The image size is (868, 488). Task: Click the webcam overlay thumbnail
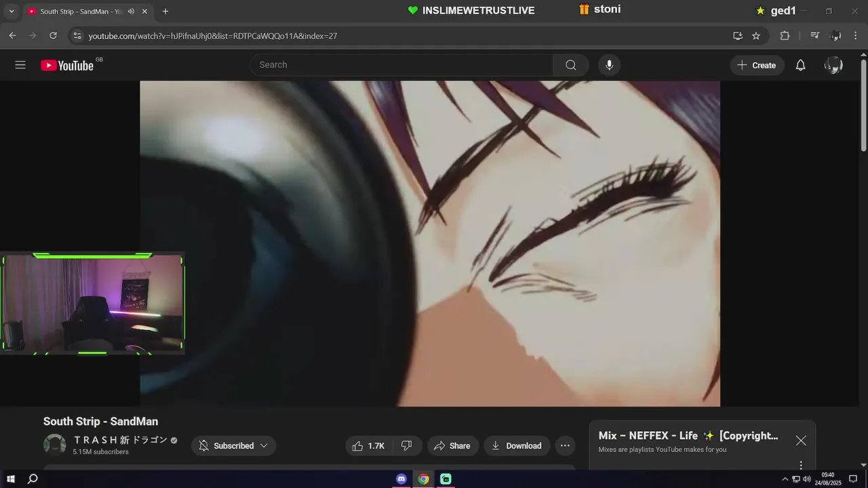(92, 304)
